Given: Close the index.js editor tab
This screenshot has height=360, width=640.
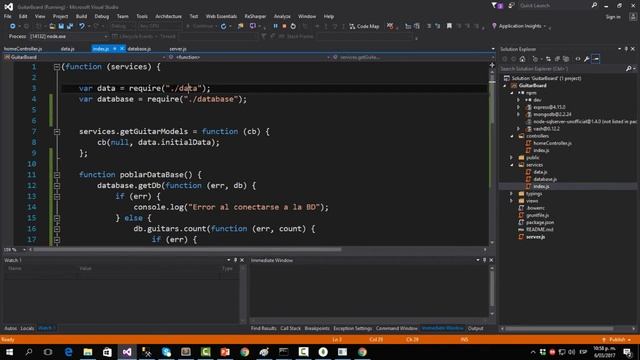Looking at the screenshot, I should [x=122, y=49].
